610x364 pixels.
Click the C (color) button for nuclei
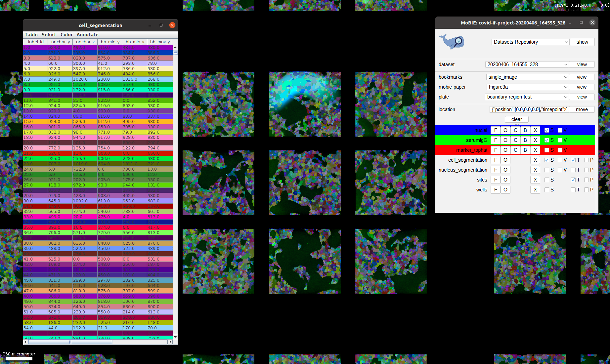click(515, 130)
